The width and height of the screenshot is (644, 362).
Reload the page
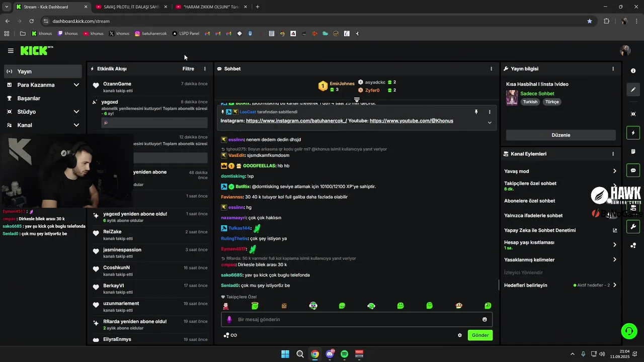pyautogui.click(x=31, y=21)
